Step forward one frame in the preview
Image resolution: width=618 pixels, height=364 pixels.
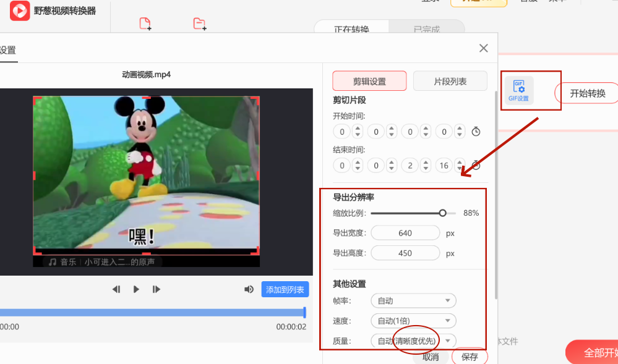(156, 289)
